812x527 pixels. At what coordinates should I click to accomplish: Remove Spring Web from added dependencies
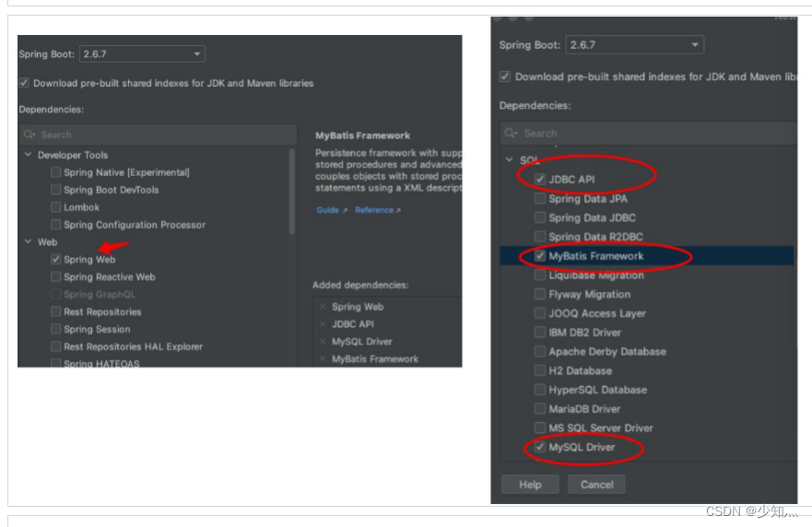(323, 307)
